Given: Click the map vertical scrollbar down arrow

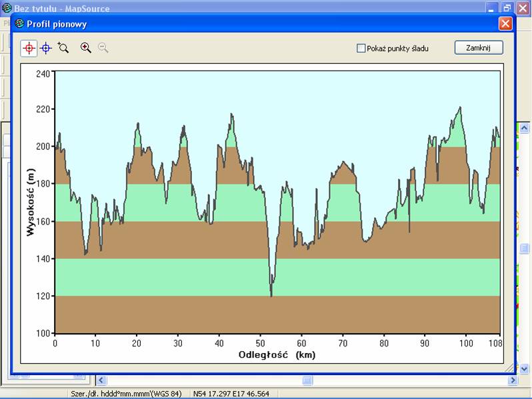Looking at the screenshot, I should [524, 368].
